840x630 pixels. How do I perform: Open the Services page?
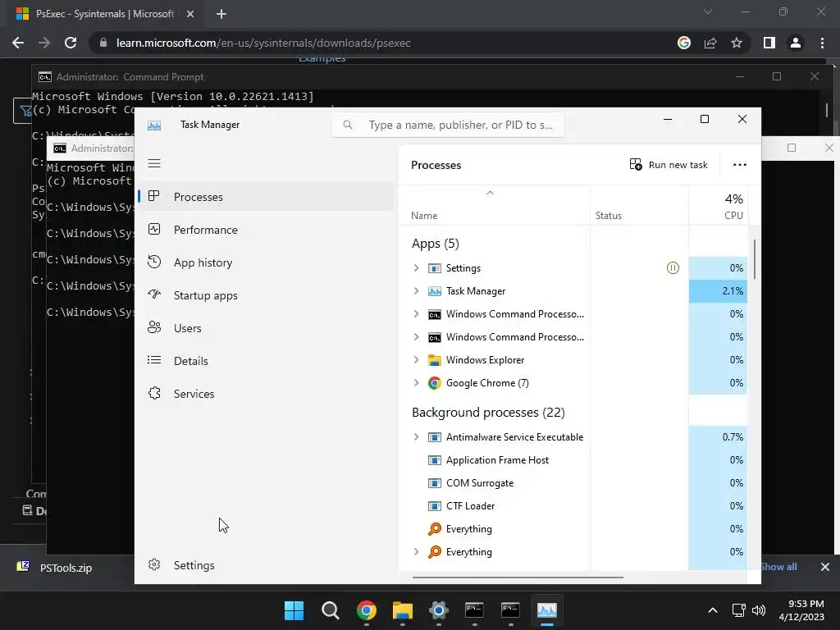click(266, 394)
